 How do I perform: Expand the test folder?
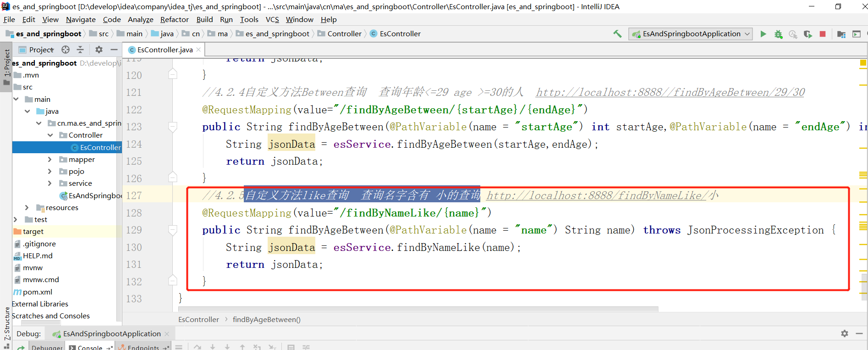pyautogui.click(x=16, y=219)
